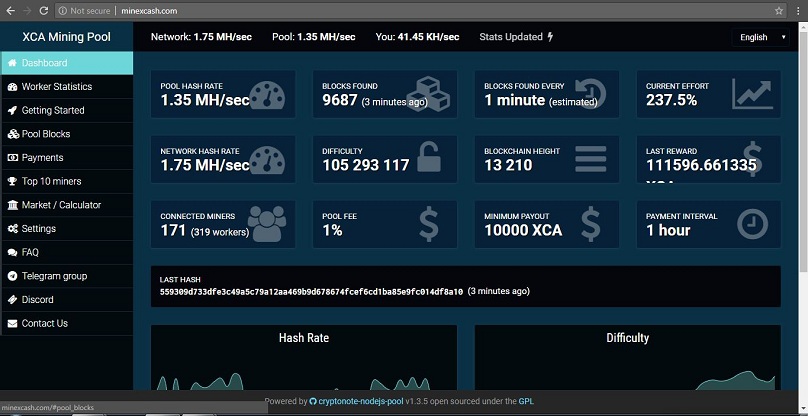This screenshot has width=808, height=416.
Task: Click the Network 1.75 MH/sec header stat
Action: point(201,37)
